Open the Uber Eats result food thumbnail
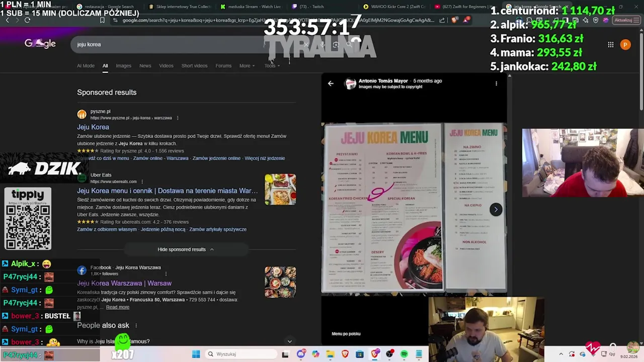 click(280, 190)
